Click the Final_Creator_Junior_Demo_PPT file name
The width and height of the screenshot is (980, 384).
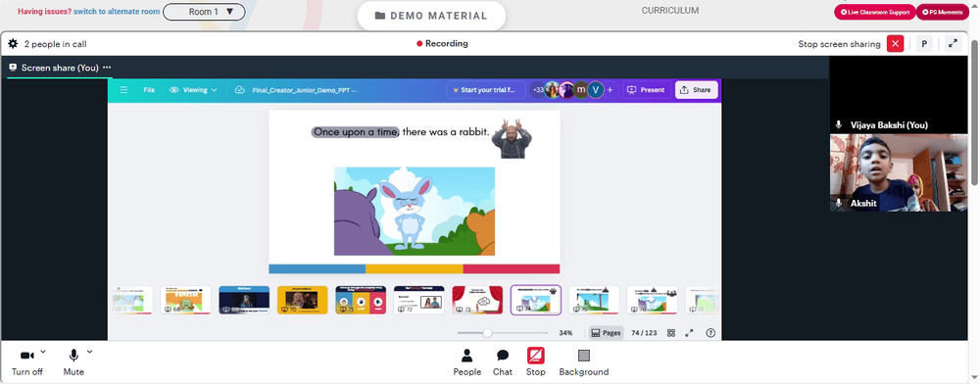pyautogui.click(x=304, y=90)
